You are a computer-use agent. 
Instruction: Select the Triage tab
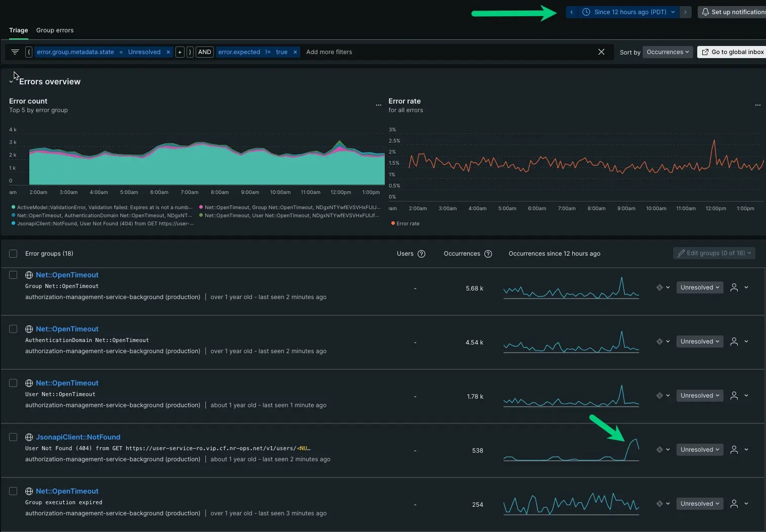pos(19,30)
